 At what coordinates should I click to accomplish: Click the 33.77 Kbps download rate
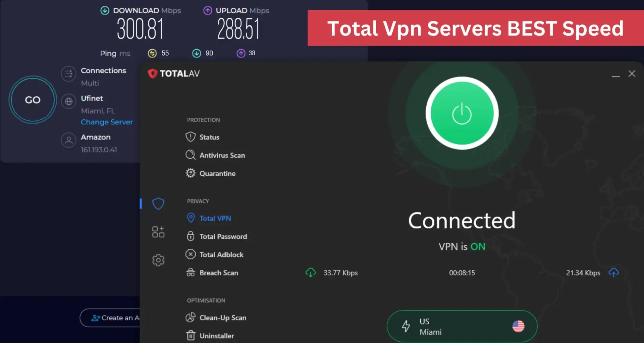[340, 273]
